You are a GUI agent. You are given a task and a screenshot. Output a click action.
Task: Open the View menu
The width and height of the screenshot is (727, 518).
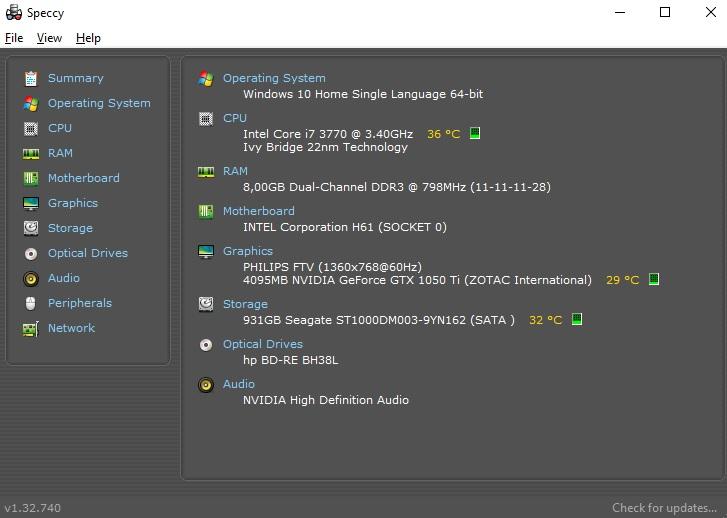[49, 38]
